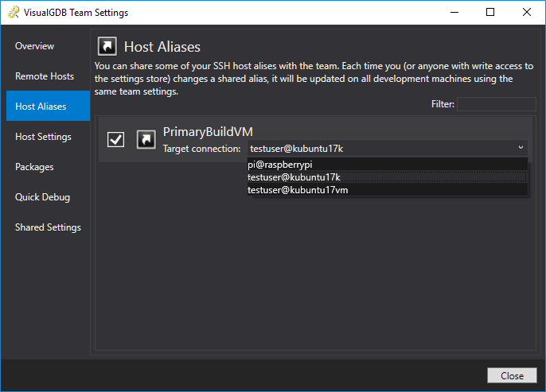Click the Host Aliases header shortcut icon
Viewport: 546px width, 392px height.
[x=107, y=46]
